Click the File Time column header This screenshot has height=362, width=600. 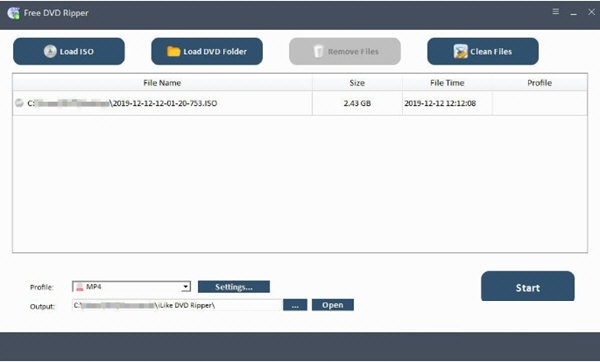pos(447,83)
